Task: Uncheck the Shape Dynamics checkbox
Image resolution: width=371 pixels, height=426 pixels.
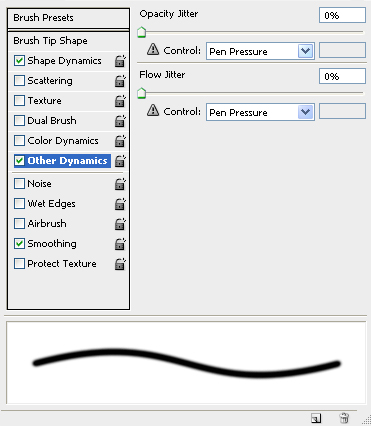Action: point(19,61)
